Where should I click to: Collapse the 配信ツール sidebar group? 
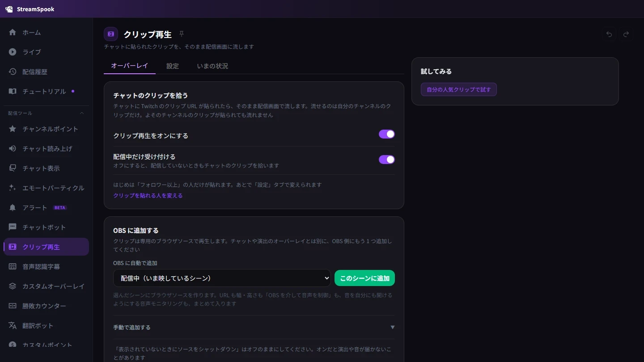pyautogui.click(x=47, y=113)
